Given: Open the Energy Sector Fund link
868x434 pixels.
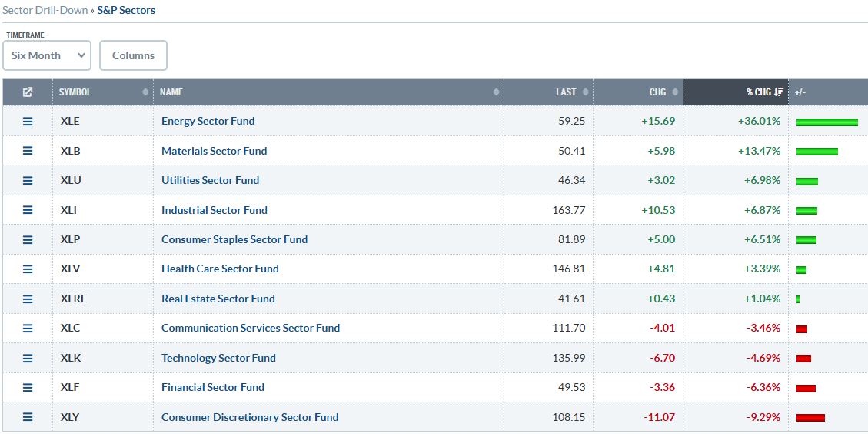Looking at the screenshot, I should pos(208,121).
